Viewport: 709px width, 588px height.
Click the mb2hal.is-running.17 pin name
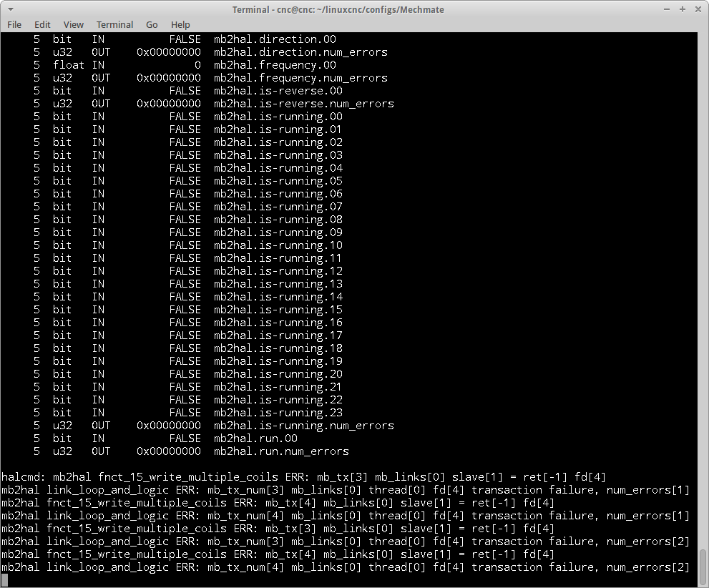[278, 335]
